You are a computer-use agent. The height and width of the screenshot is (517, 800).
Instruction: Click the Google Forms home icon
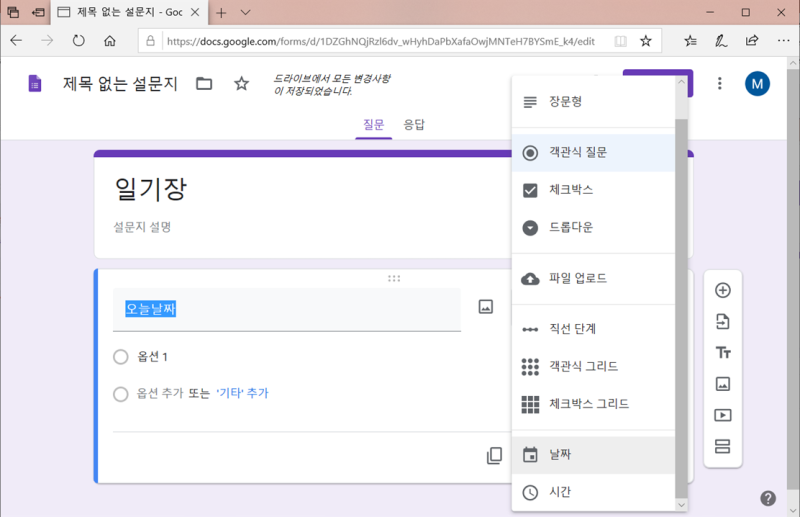(x=35, y=83)
